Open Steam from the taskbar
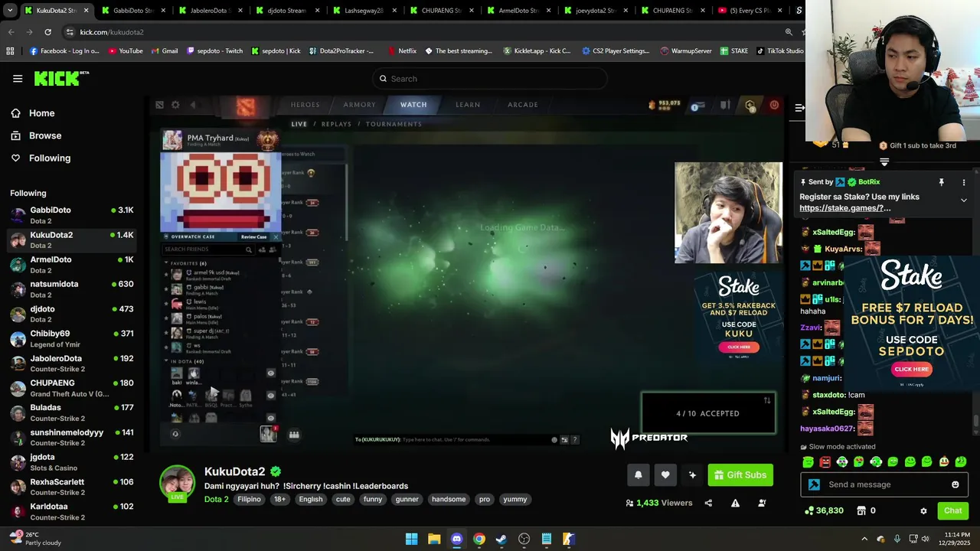Screen dimensions: 980x551 [x=501, y=539]
